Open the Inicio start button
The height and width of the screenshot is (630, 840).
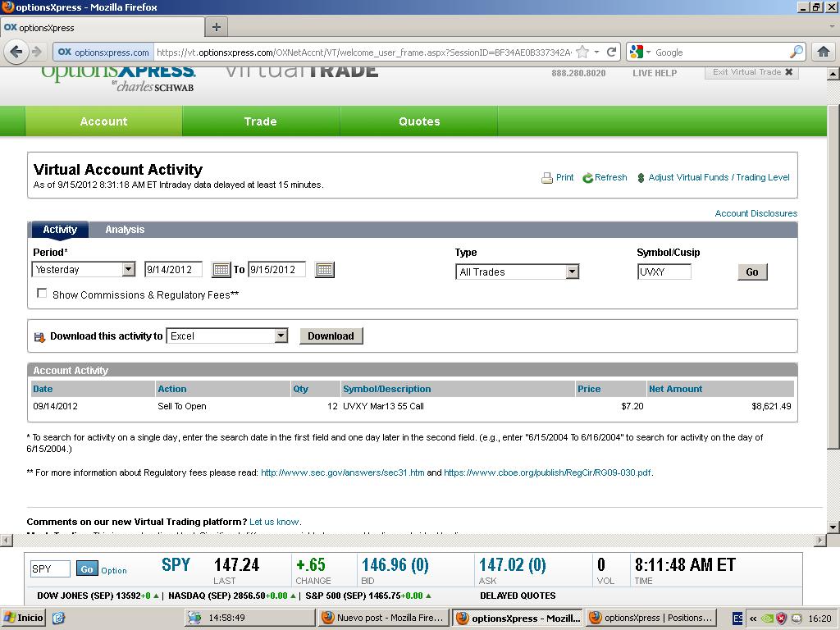pyautogui.click(x=23, y=618)
